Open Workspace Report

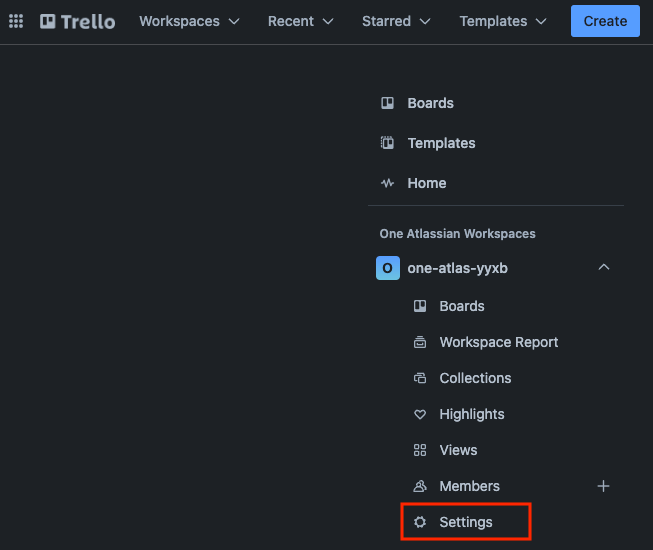[x=499, y=342]
